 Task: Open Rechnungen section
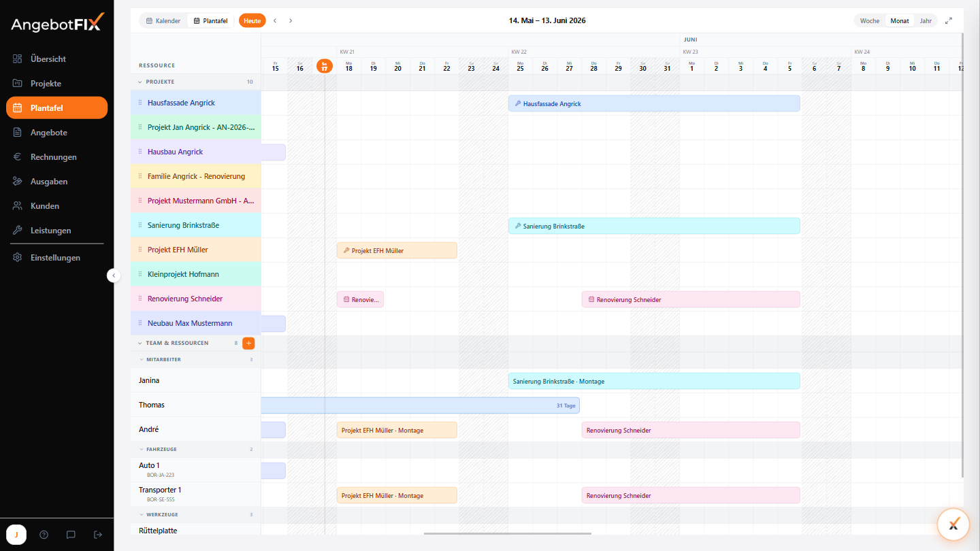[x=56, y=157]
